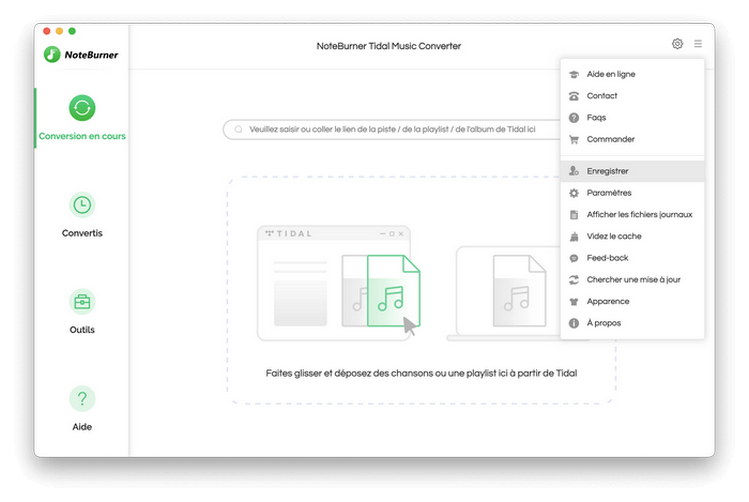Open Feed-back menu entry

pyautogui.click(x=632, y=258)
